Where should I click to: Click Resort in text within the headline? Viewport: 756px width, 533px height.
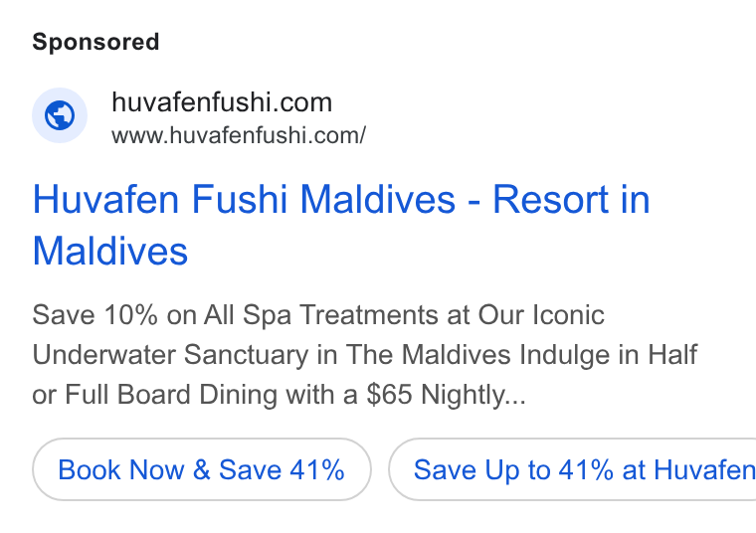click(x=571, y=199)
